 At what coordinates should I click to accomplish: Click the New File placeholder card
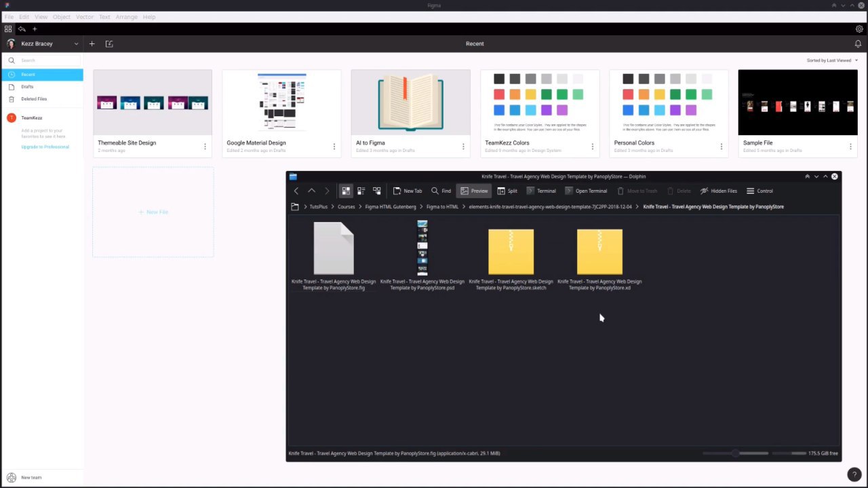pyautogui.click(x=153, y=212)
